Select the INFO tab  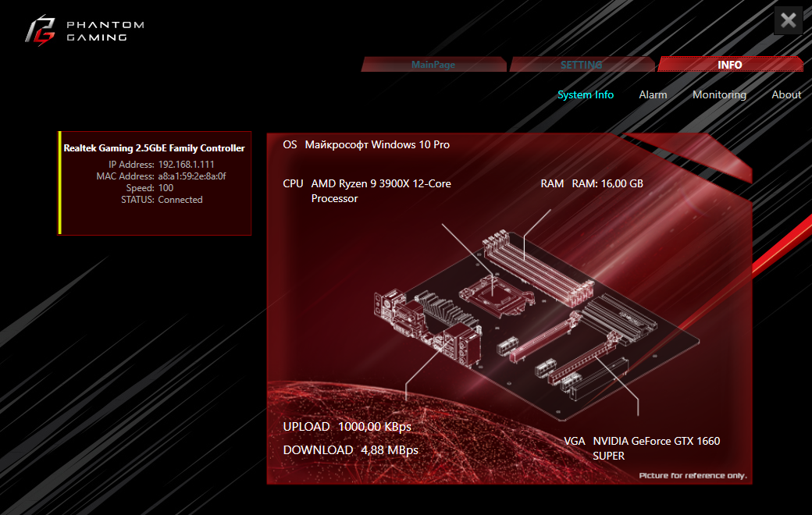pos(730,64)
